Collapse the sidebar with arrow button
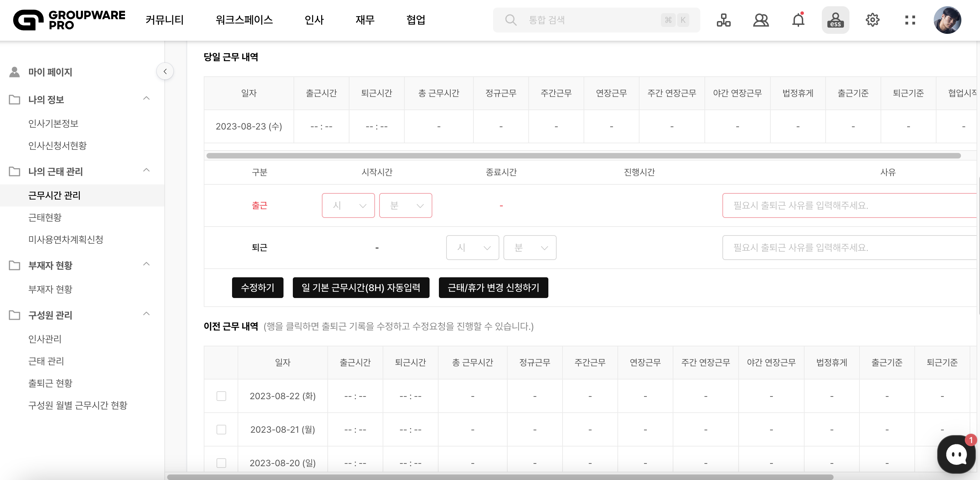The image size is (980, 480). coord(165,71)
